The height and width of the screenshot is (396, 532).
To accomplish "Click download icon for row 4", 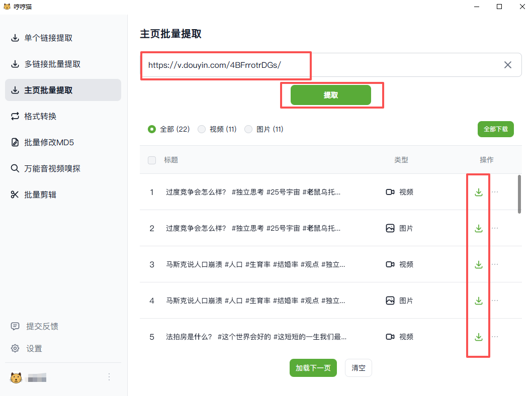I will (x=479, y=301).
